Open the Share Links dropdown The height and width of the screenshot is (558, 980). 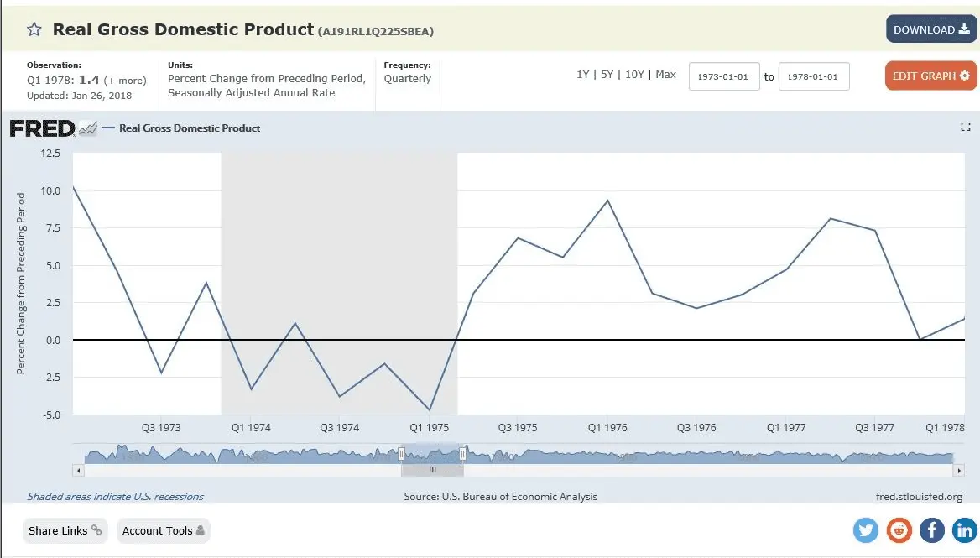[65, 530]
